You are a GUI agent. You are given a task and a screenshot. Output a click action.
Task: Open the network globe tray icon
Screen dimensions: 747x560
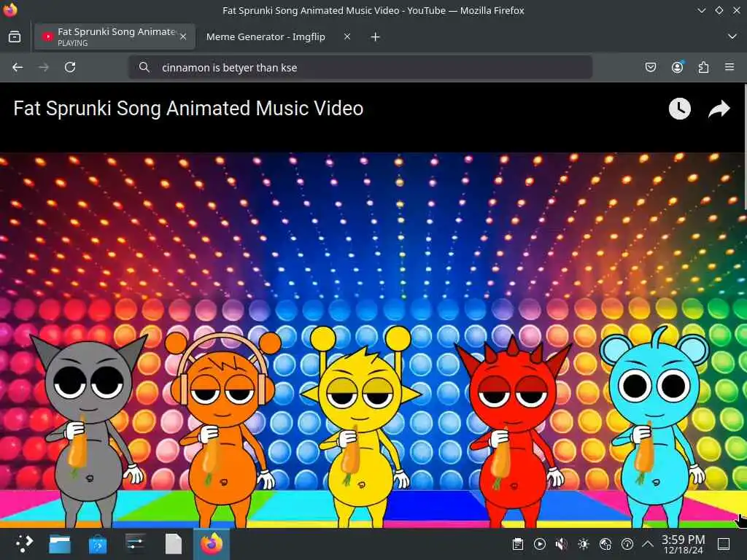coord(605,544)
